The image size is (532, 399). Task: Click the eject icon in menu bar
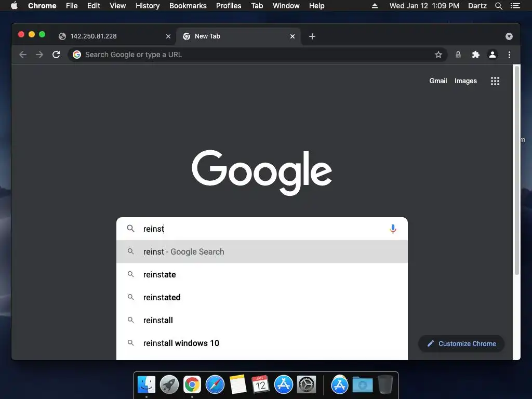coord(375,6)
